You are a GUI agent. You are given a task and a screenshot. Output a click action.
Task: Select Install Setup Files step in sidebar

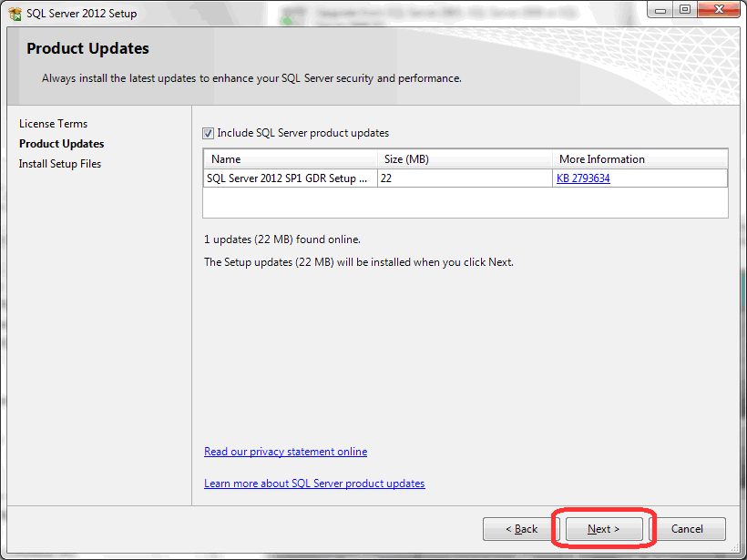(x=60, y=164)
